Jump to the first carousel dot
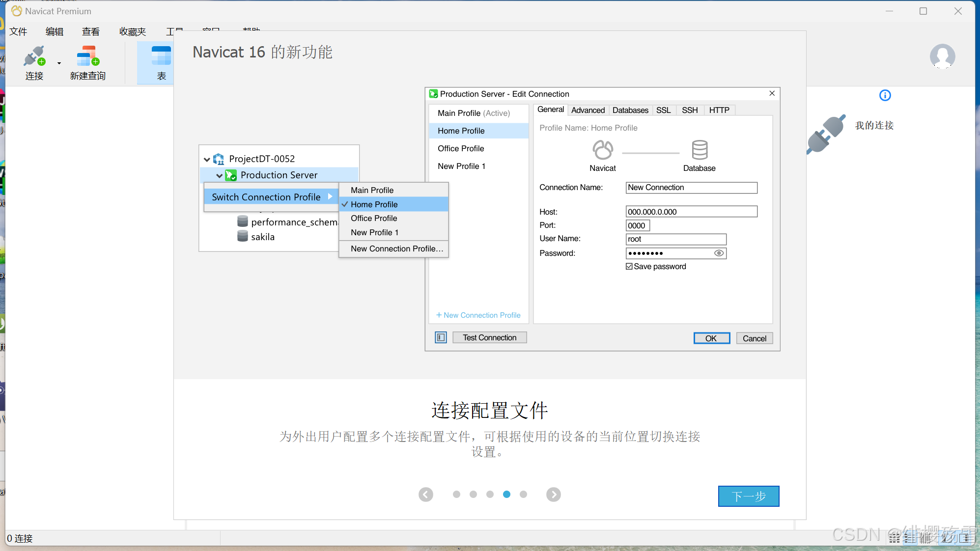This screenshot has width=980, height=551. pos(456,494)
